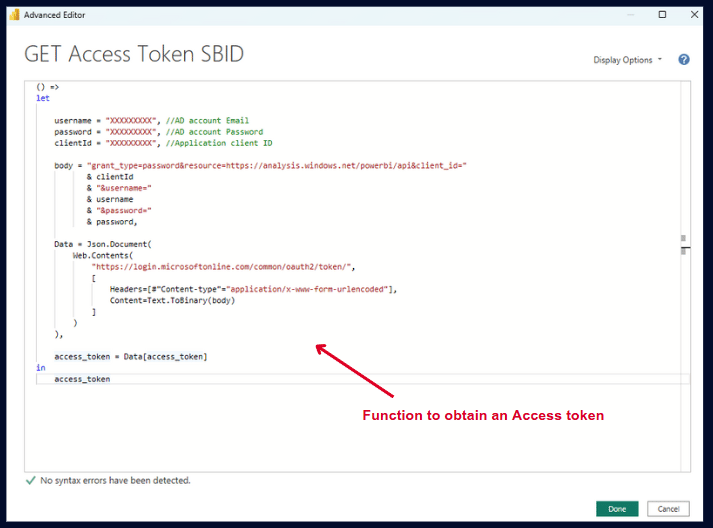Maximize the Advanced Editor window
The height and width of the screenshot is (528, 713).
coord(662,15)
